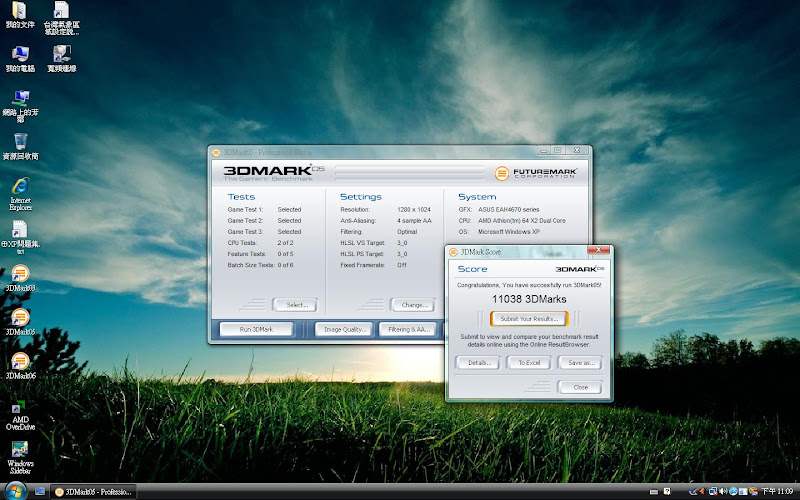Click Submit Your Results... button

tap(529, 319)
